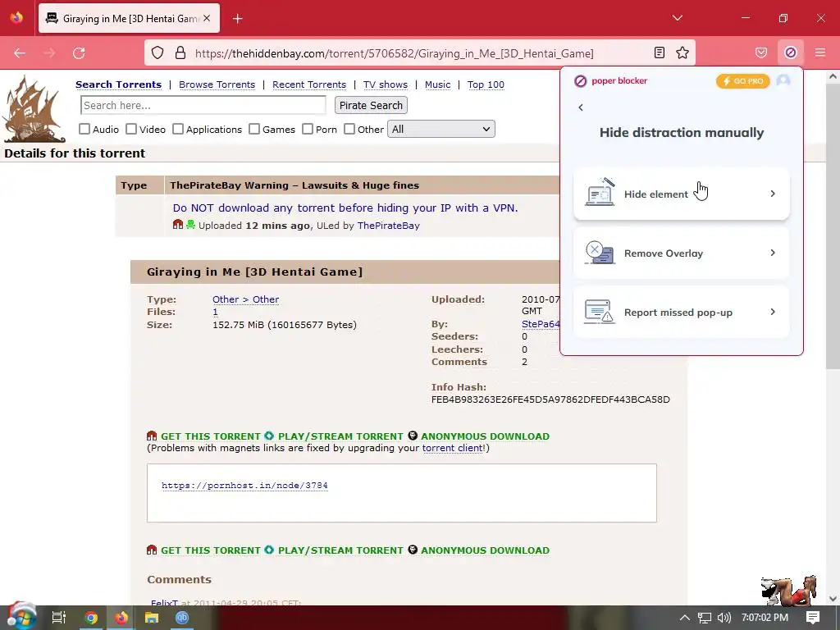Screen dimensions: 840x630
Task: Open Search Torrents menu link
Action: (118, 84)
